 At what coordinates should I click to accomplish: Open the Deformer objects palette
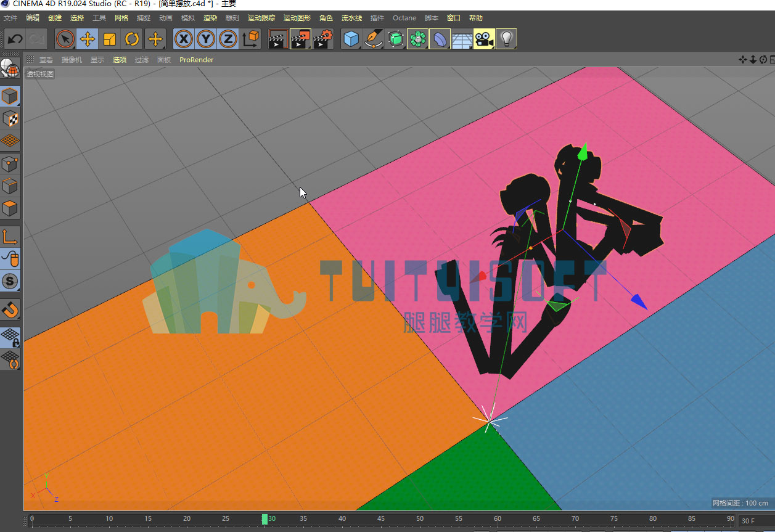pyautogui.click(x=440, y=39)
